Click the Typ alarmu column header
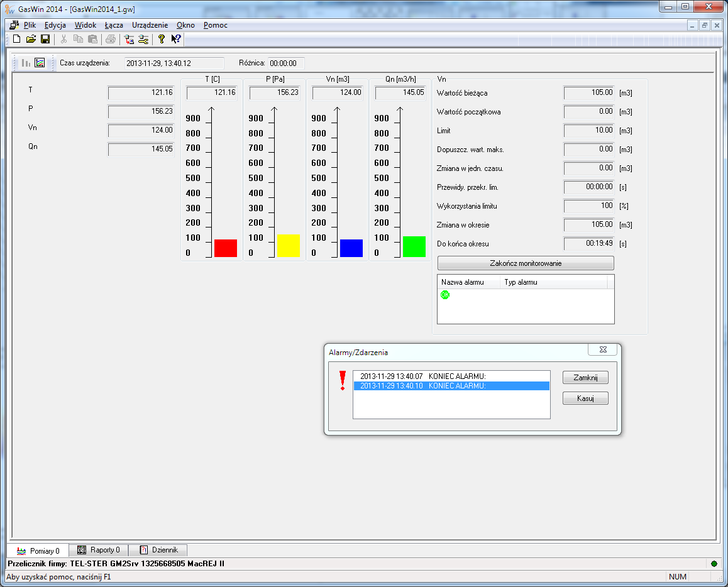Image resolution: width=728 pixels, height=587 pixels. point(553,282)
